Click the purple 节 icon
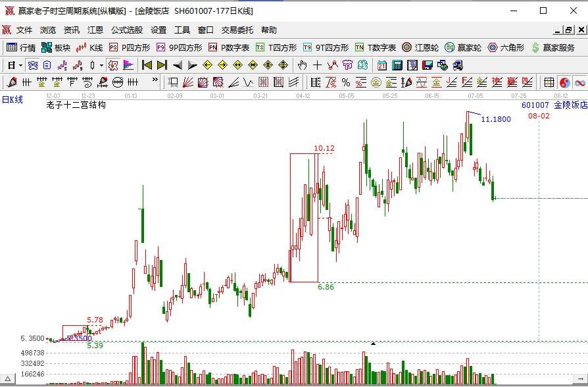Screen dimensions: 588x387 (x=347, y=65)
